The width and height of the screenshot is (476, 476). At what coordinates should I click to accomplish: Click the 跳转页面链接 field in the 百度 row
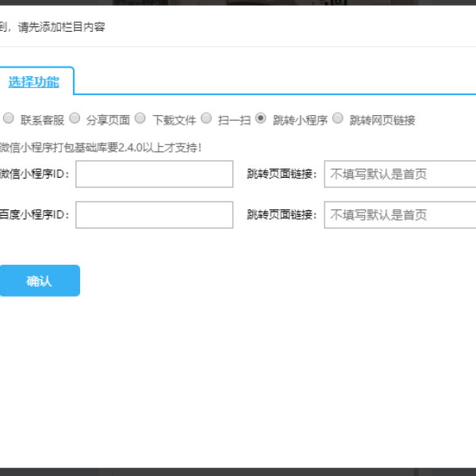coord(400,215)
